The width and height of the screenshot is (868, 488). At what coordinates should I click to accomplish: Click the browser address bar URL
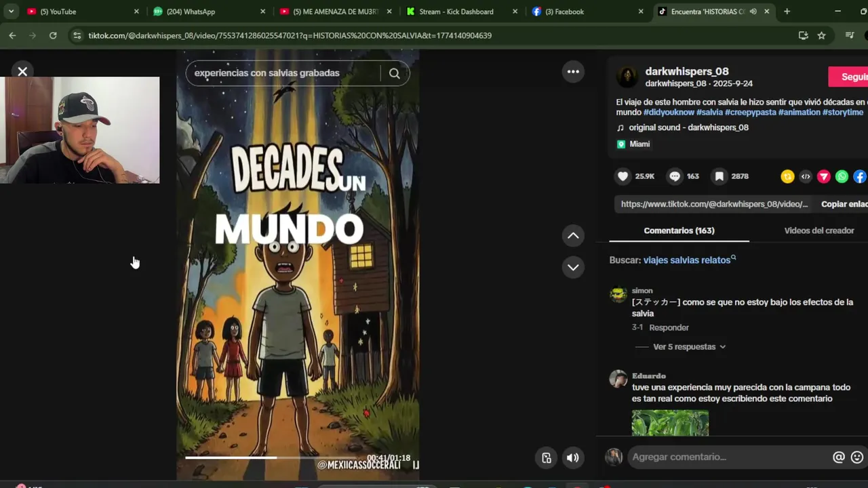click(290, 35)
